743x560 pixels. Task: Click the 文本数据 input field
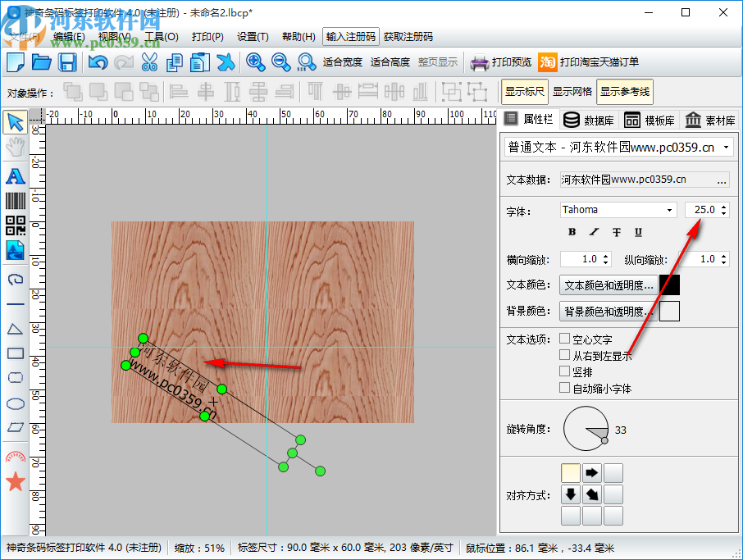(637, 180)
